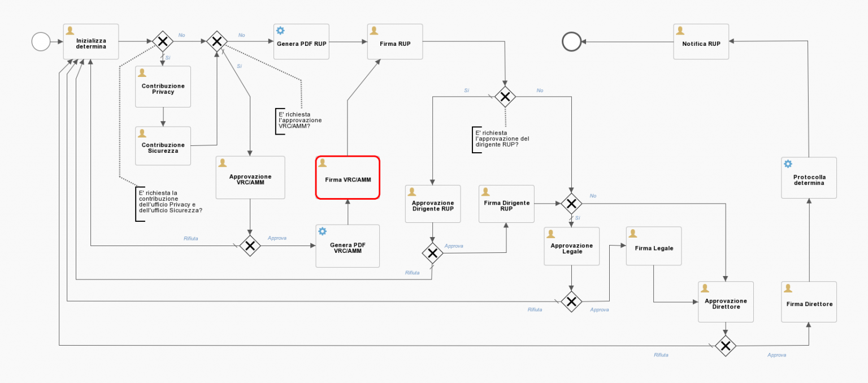Select gateway above dirigente RUP annotation
Screen dimensions: 868x383
505,97
